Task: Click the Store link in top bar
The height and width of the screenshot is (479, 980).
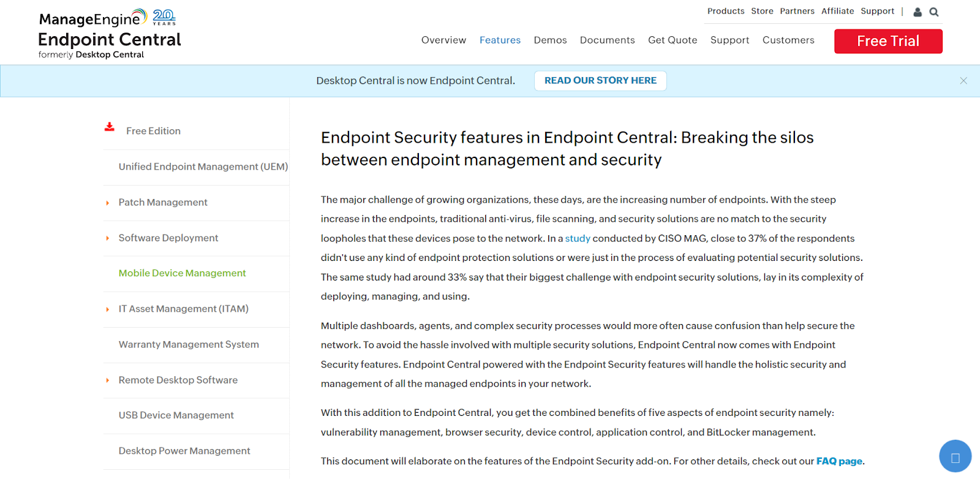Action: tap(762, 11)
